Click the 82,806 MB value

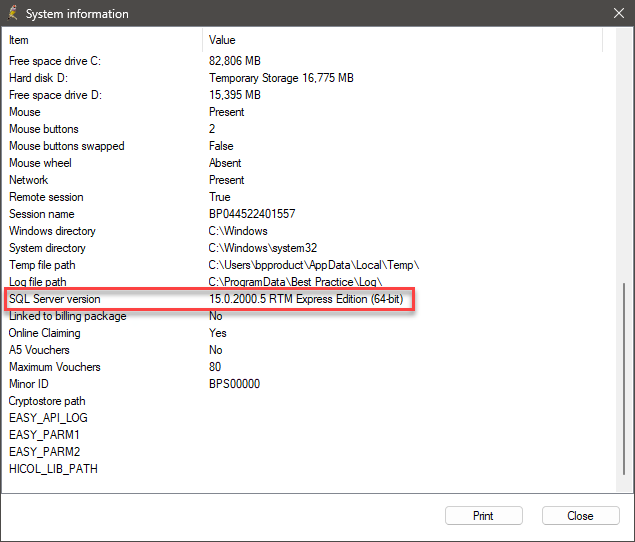point(234,61)
